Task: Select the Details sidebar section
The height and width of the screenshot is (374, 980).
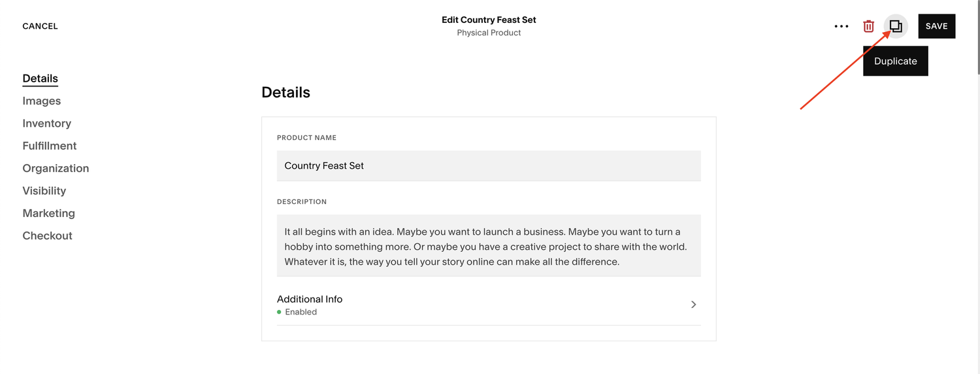Action: click(x=40, y=78)
